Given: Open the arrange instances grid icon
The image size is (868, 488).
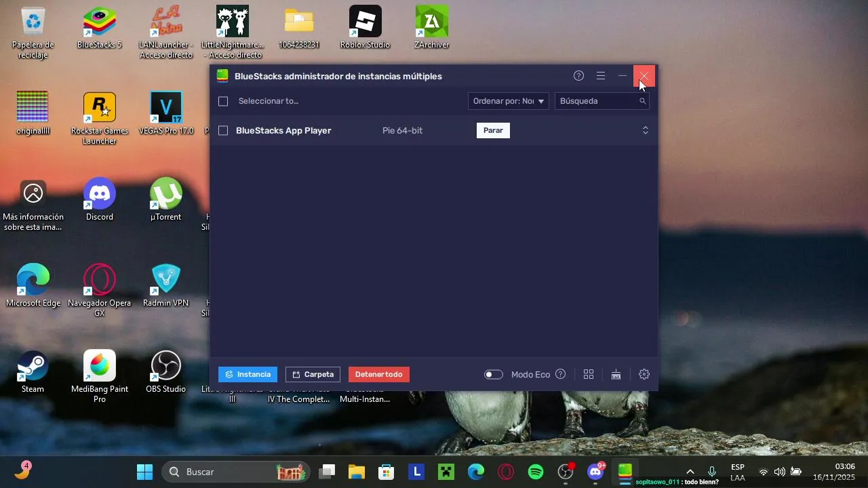Looking at the screenshot, I should pyautogui.click(x=589, y=374).
